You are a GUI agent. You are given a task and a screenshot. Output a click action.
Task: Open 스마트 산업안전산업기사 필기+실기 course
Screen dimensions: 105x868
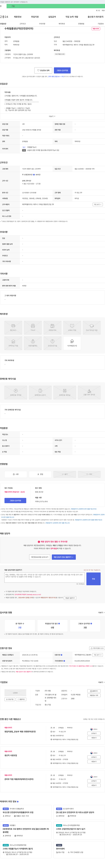tap(71, 829)
